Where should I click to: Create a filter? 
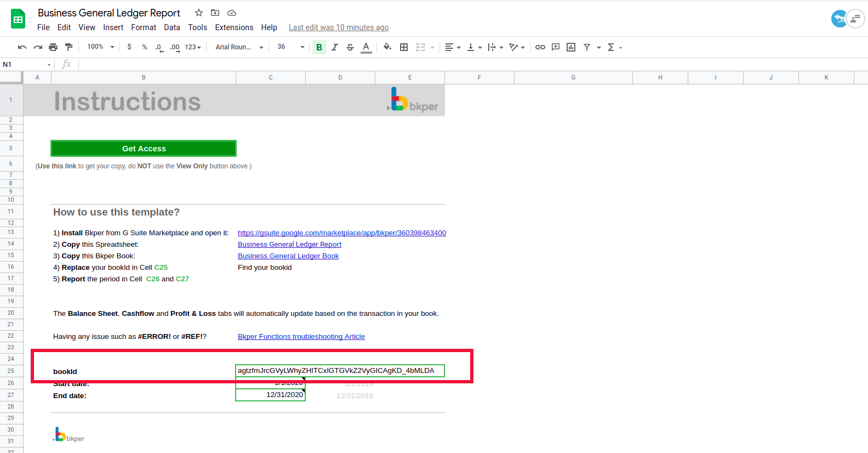(587, 47)
